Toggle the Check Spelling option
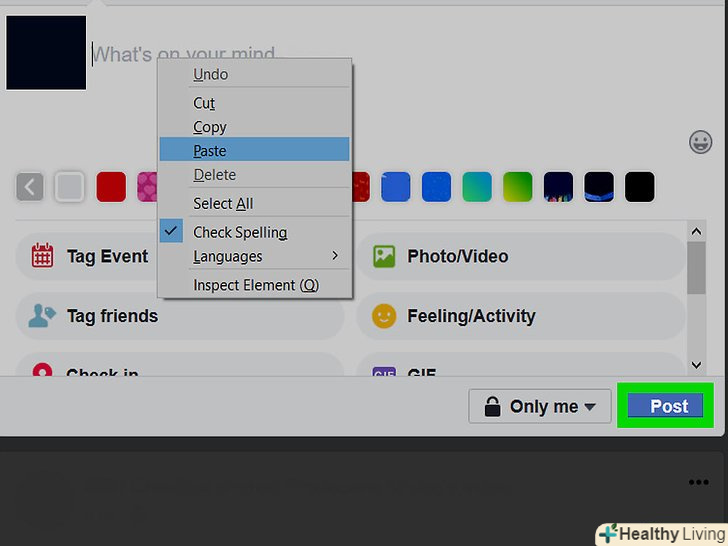This screenshot has height=546, width=728. tap(240, 232)
